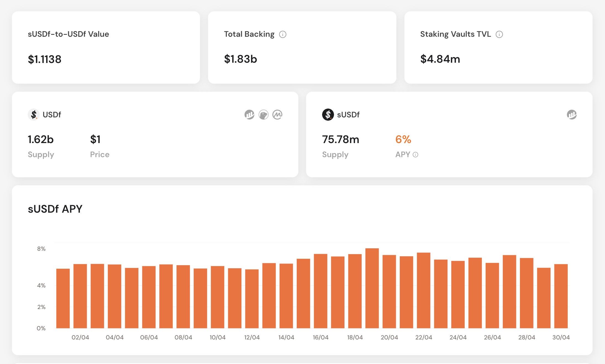Click the Total Backing info icon
Image resolution: width=605 pixels, height=364 pixels.
pyautogui.click(x=283, y=34)
